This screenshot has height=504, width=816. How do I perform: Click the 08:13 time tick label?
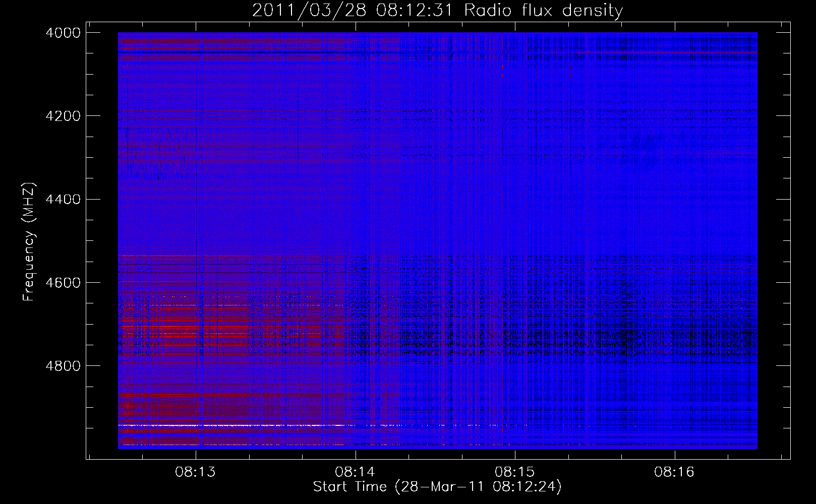tap(195, 472)
